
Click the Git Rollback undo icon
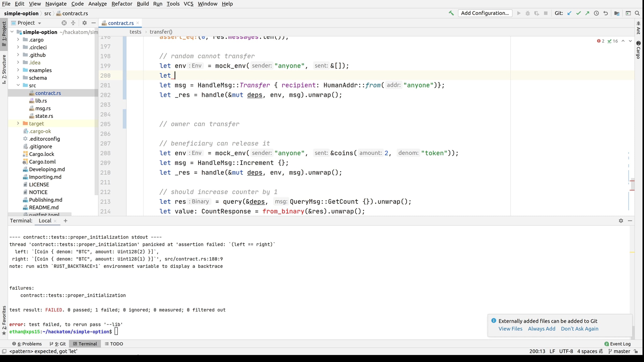[x=606, y=13]
